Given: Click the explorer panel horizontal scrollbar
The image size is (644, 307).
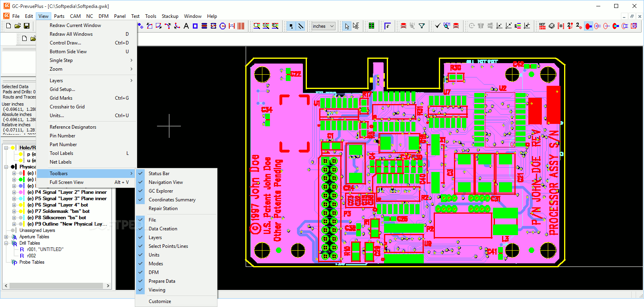Looking at the screenshot, I should click(x=56, y=286).
